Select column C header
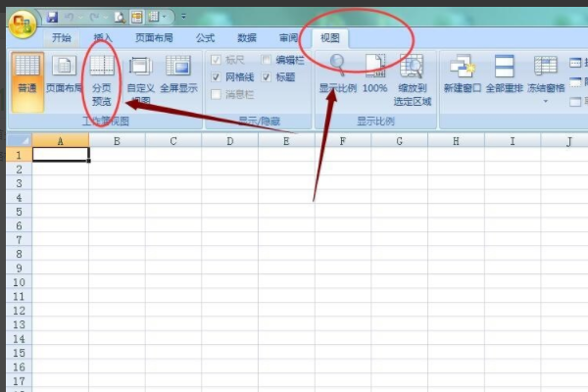The height and width of the screenshot is (392, 588). (173, 141)
